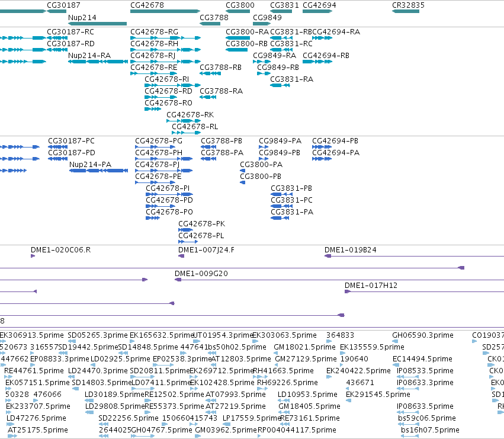Select the CG3831 gene label

(284, 5)
